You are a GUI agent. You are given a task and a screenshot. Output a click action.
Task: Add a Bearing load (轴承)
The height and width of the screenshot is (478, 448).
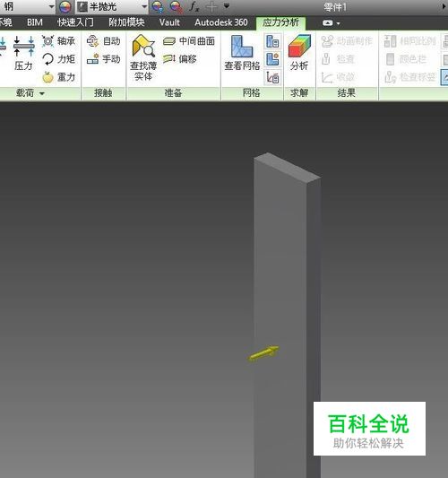58,41
